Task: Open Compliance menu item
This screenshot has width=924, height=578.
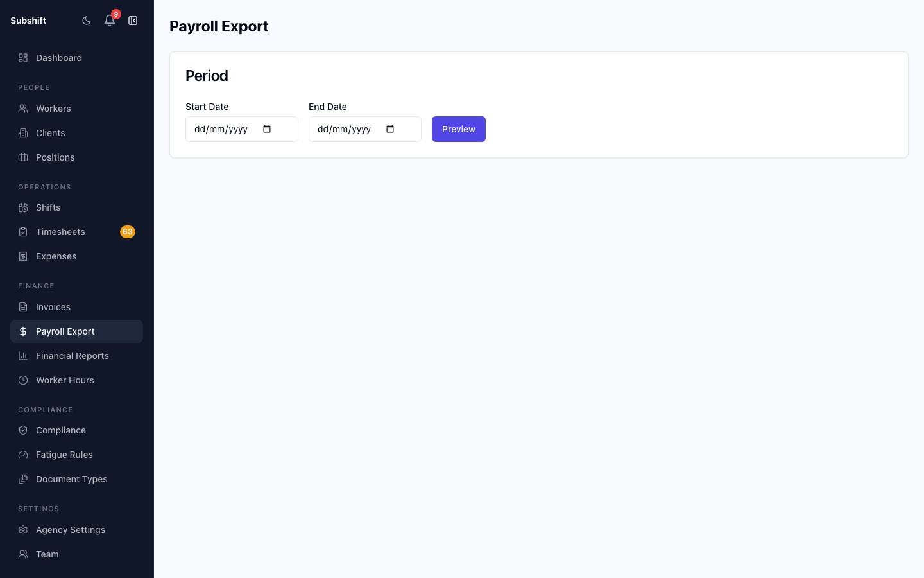Action: (76, 430)
